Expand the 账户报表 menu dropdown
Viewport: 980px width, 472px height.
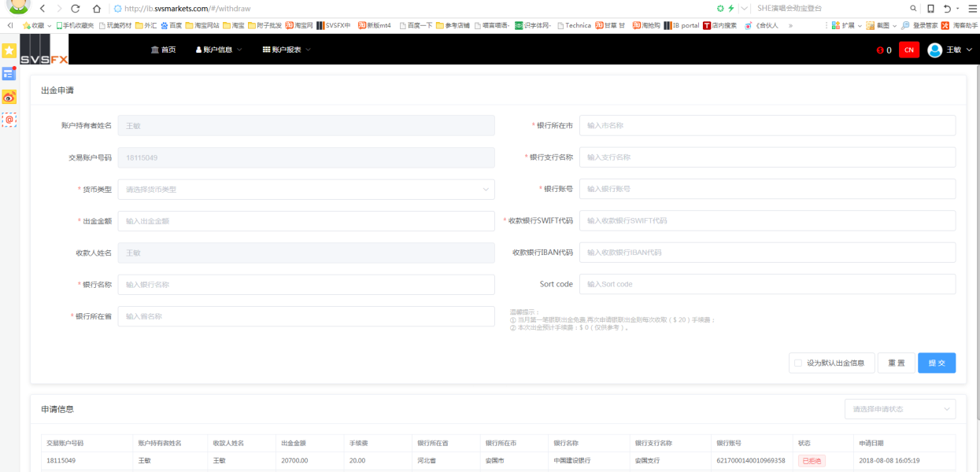pyautogui.click(x=287, y=50)
